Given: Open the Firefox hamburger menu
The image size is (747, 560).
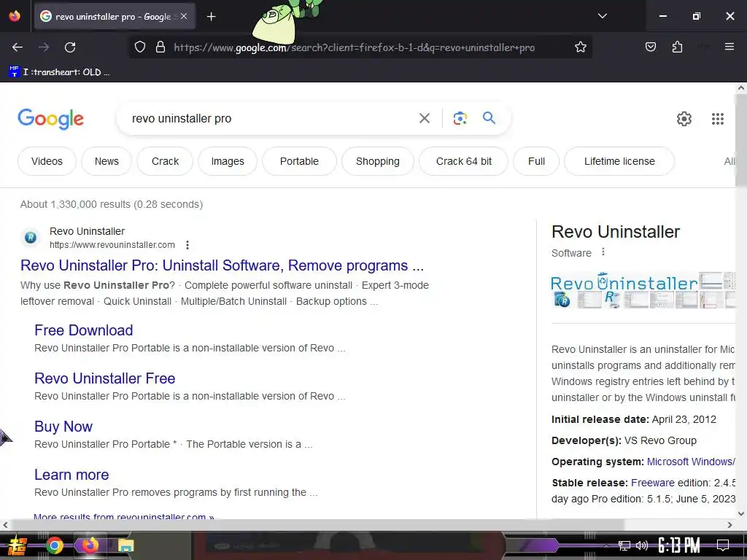Looking at the screenshot, I should 729,47.
